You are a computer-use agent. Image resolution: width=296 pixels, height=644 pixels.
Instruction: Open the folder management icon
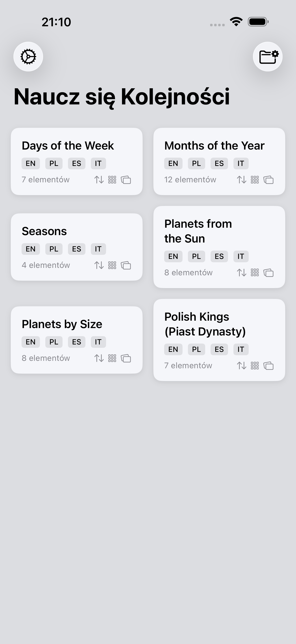(268, 57)
